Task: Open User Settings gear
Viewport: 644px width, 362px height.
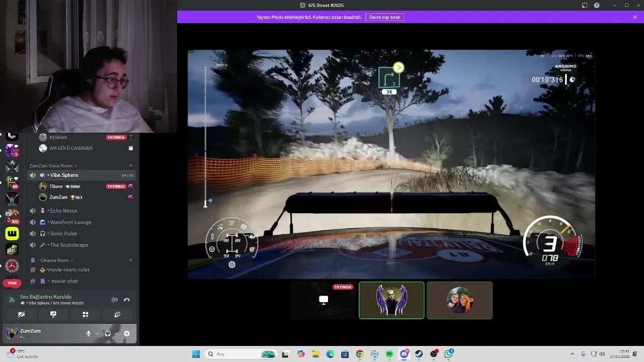Action: point(127,333)
